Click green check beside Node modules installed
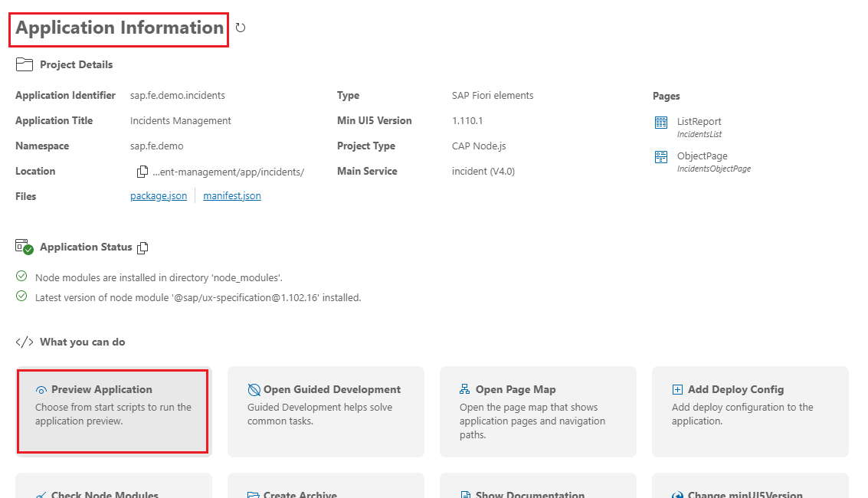868x498 pixels. click(21, 276)
